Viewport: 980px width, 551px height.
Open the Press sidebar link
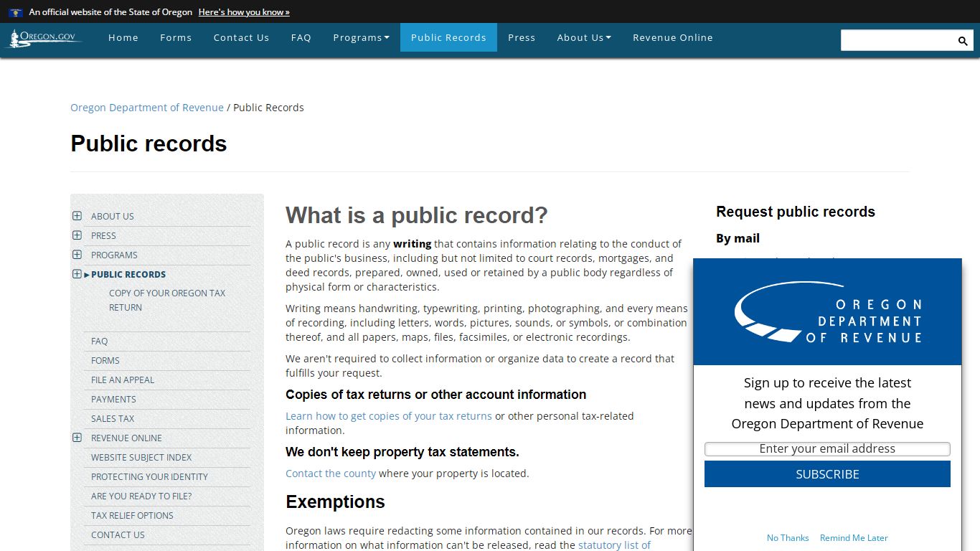[x=103, y=236]
